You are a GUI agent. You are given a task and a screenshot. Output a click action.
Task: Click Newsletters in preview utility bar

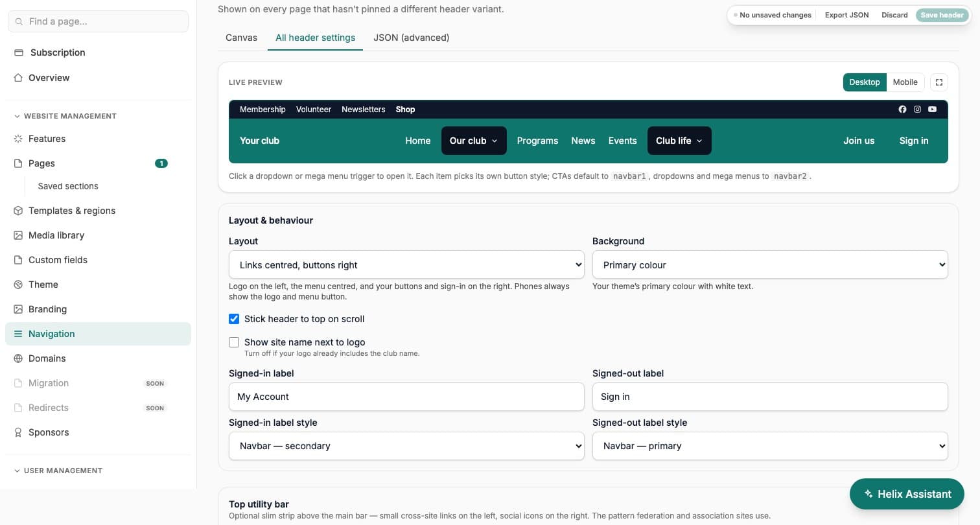[x=364, y=110]
